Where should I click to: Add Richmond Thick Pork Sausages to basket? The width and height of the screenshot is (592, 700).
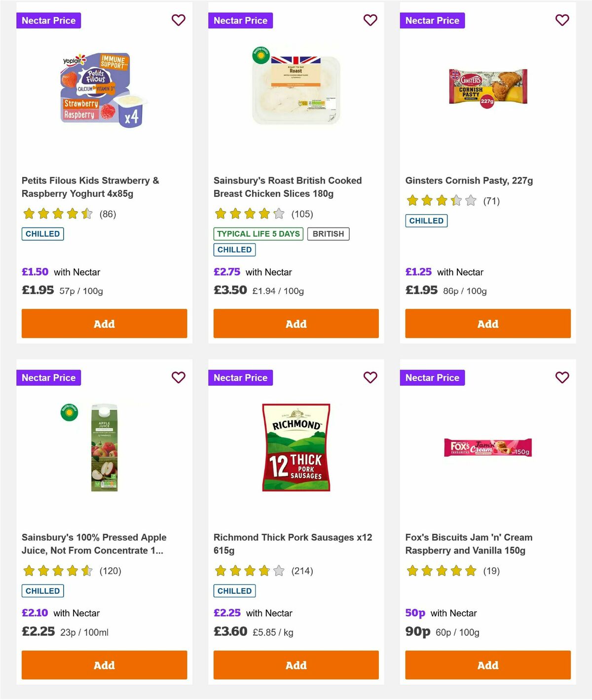296,665
